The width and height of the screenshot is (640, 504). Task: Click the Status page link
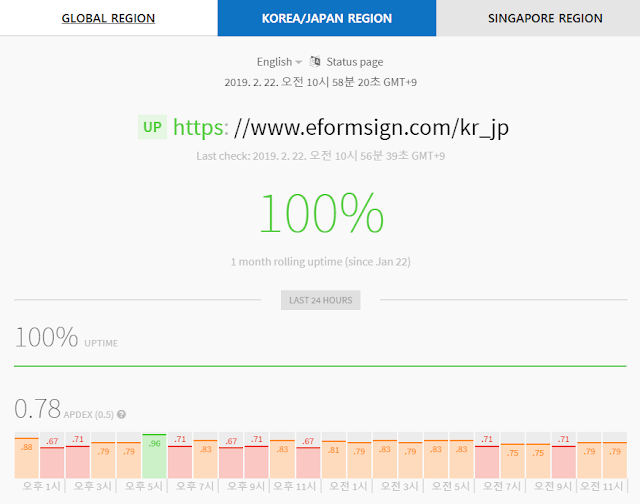click(x=355, y=62)
